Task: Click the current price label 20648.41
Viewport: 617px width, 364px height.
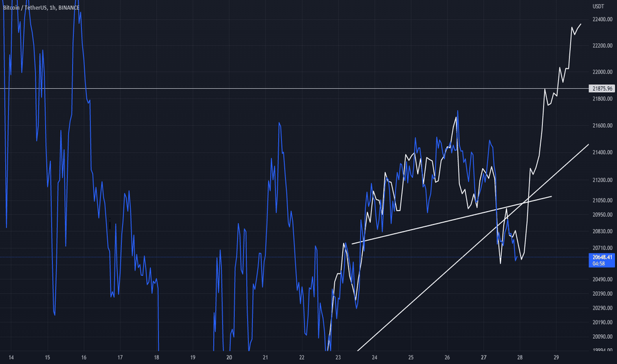Action: (x=602, y=257)
